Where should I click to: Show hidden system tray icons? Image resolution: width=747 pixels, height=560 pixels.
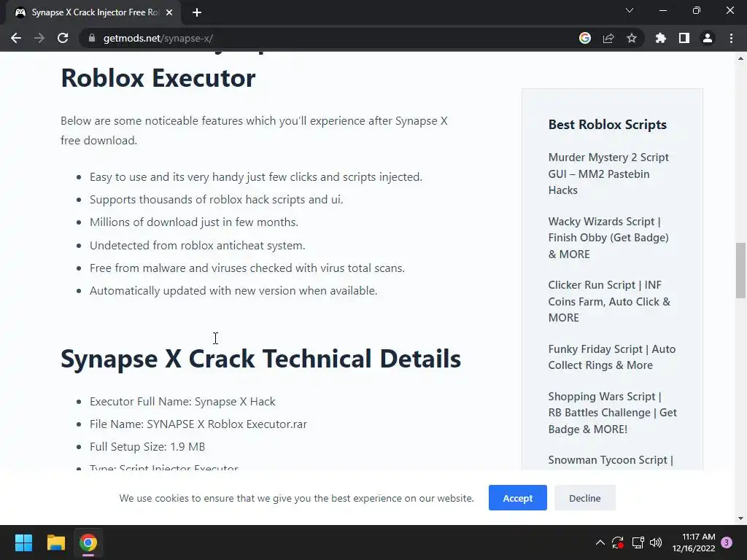tap(600, 542)
